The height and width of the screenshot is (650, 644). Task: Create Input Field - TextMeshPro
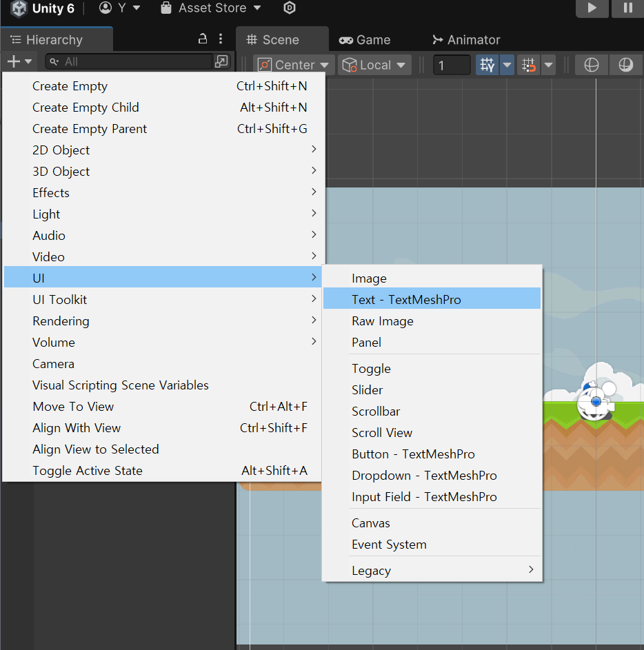coord(432,497)
